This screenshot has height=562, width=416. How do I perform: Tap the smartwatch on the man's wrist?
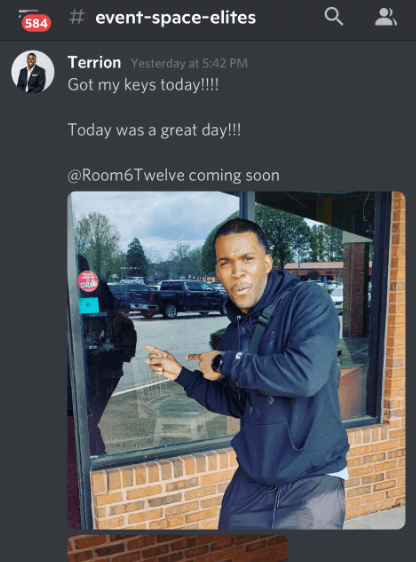(x=218, y=362)
